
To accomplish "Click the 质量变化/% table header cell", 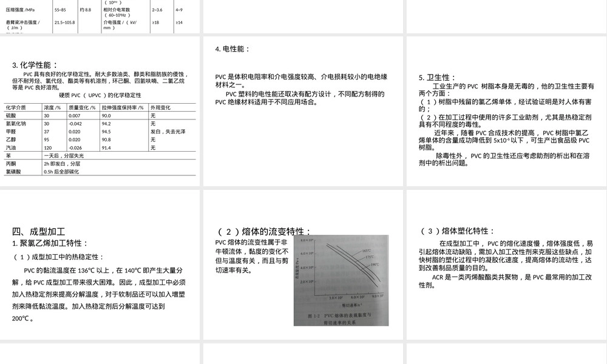I will pyautogui.click(x=82, y=107).
